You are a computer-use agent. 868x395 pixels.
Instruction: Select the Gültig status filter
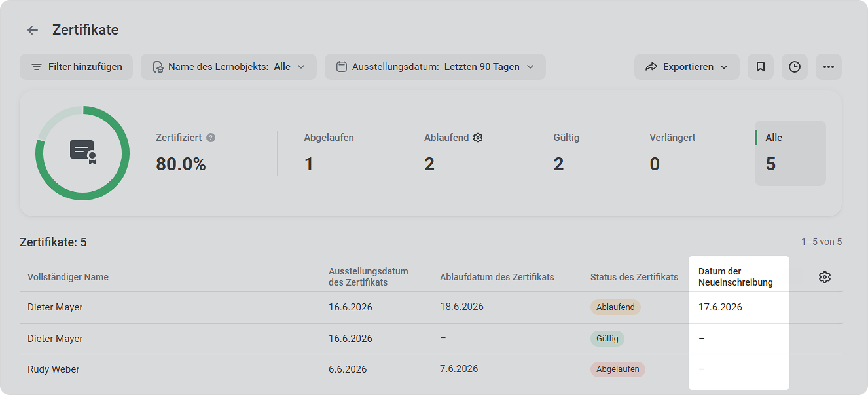click(566, 153)
